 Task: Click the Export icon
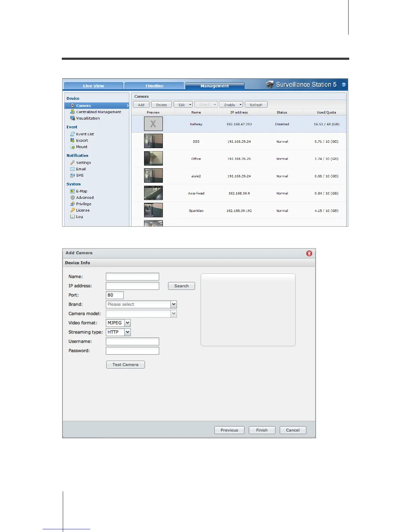pyautogui.click(x=72, y=140)
